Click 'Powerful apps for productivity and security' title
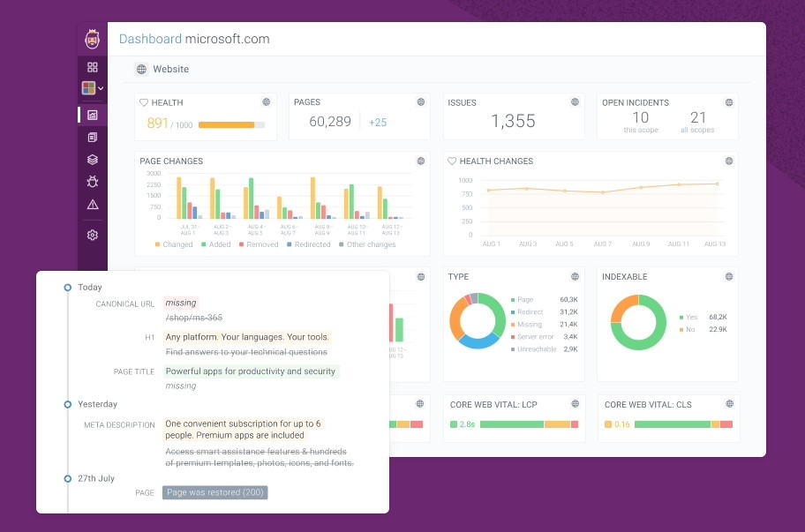805x532 pixels. point(251,371)
